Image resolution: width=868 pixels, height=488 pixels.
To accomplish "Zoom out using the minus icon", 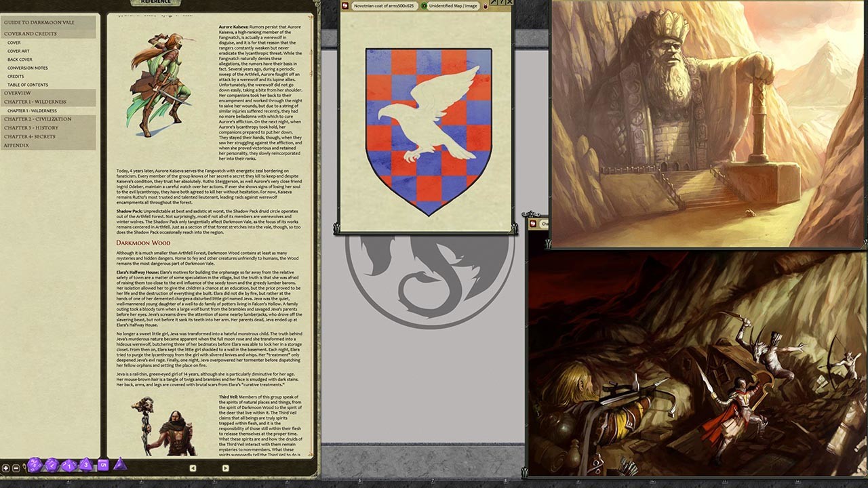I will coord(16,468).
